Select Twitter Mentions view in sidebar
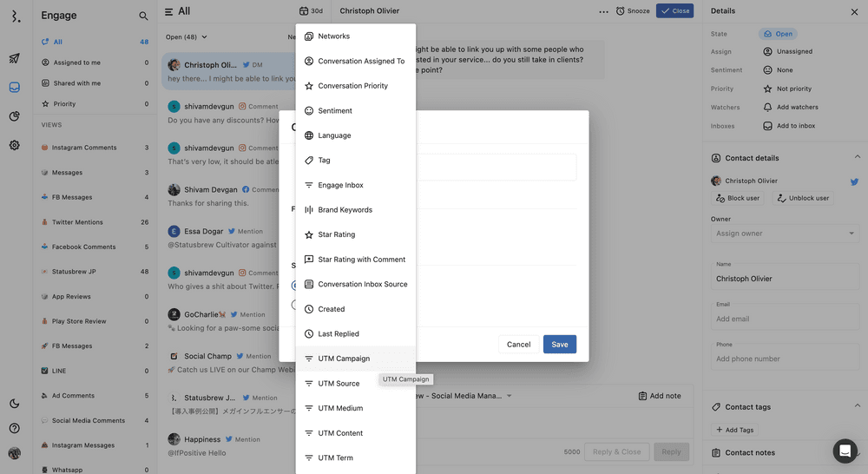868x474 pixels. [77, 222]
